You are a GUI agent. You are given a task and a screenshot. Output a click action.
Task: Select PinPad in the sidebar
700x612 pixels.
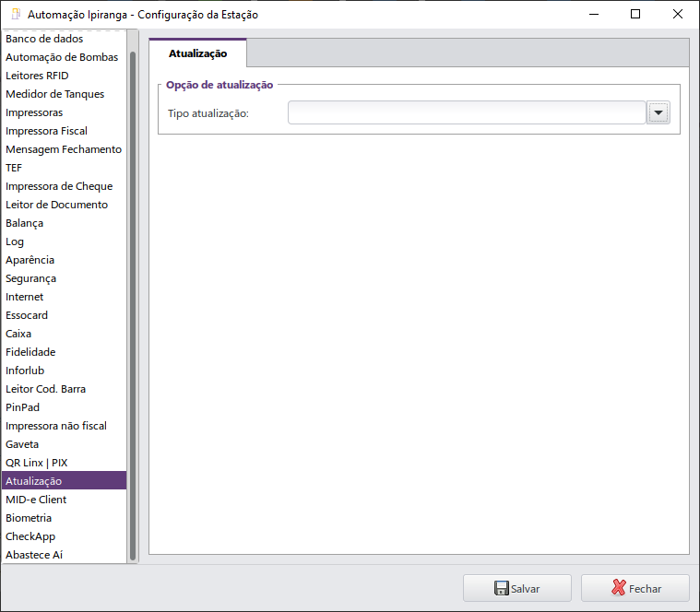pyautogui.click(x=65, y=407)
